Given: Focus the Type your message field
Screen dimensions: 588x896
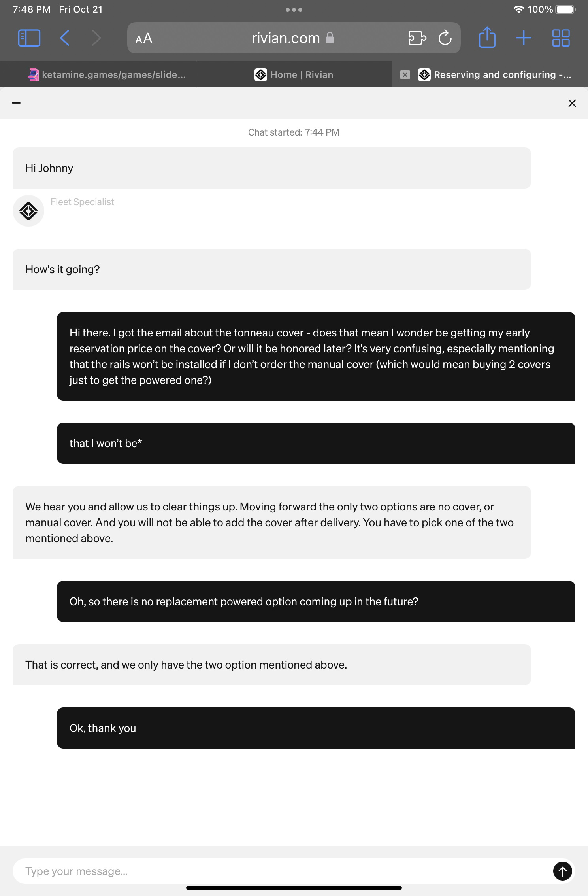Looking at the screenshot, I should pos(277,871).
